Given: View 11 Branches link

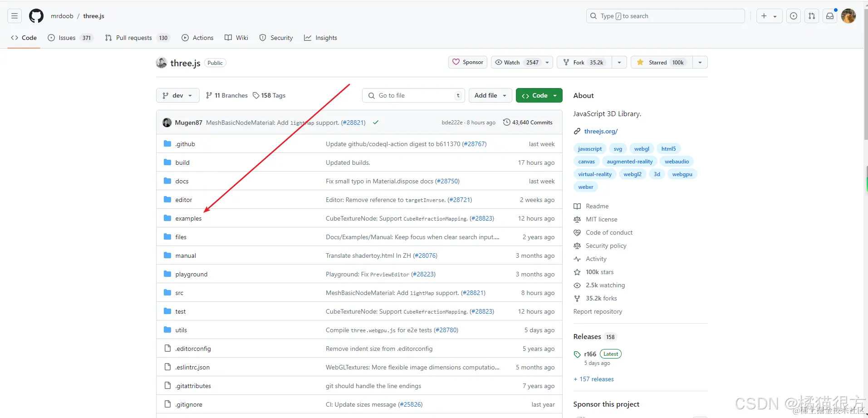Looking at the screenshot, I should [x=227, y=95].
